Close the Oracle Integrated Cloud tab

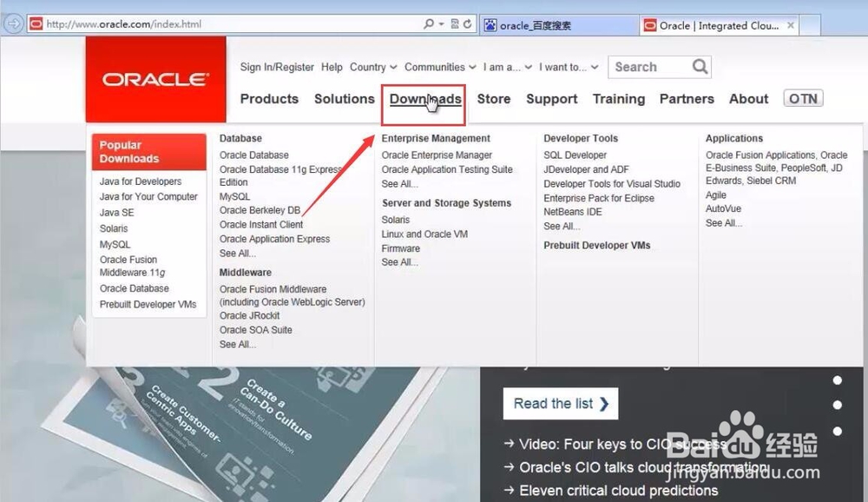791,25
